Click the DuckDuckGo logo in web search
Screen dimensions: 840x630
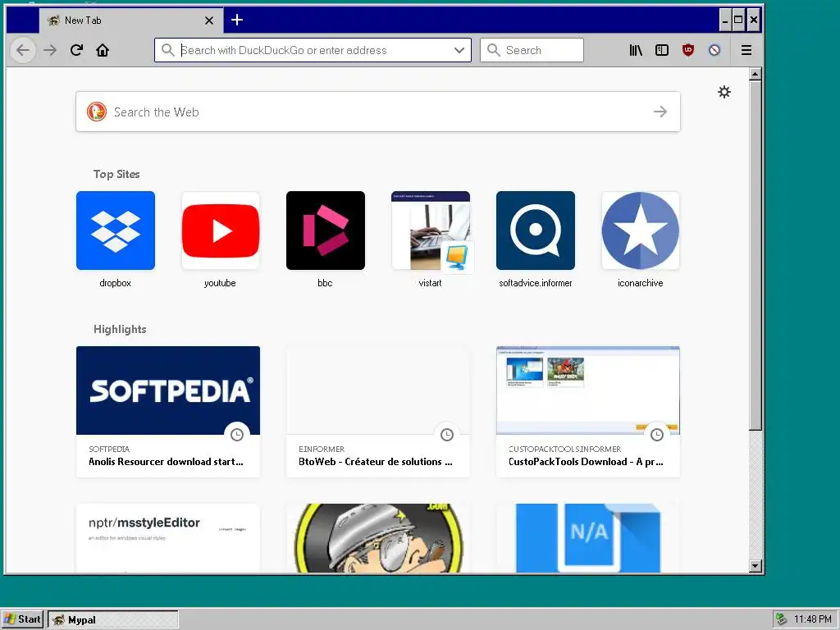(97, 112)
